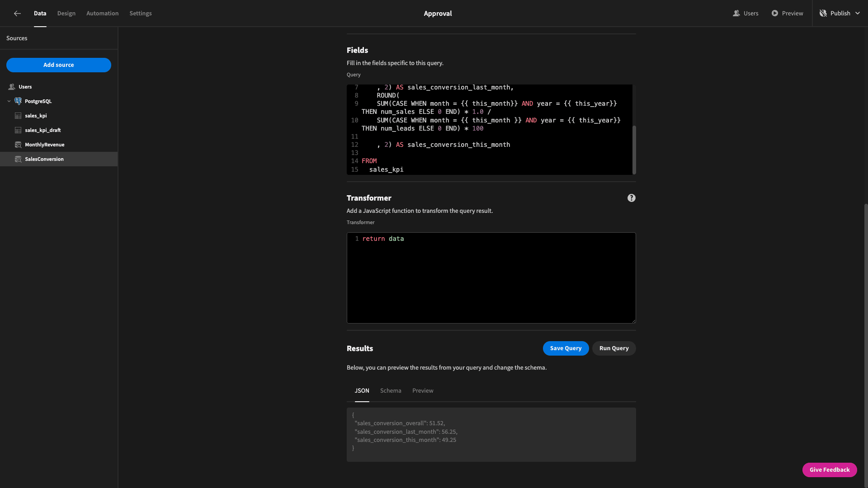Viewport: 868px width, 488px height.
Task: Click the Publish rocket icon
Action: coord(823,14)
